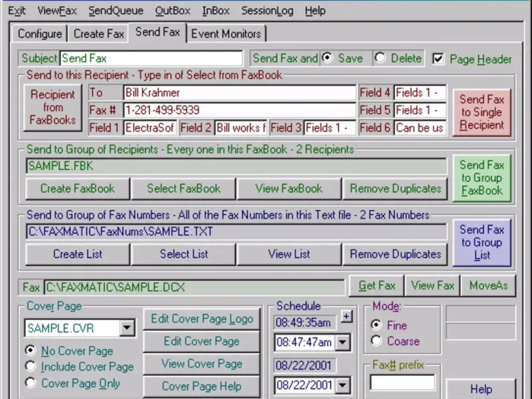Click the SAMPLE.FBK faxbook field
Image resolution: width=532 pixels, height=399 pixels.
point(236,166)
